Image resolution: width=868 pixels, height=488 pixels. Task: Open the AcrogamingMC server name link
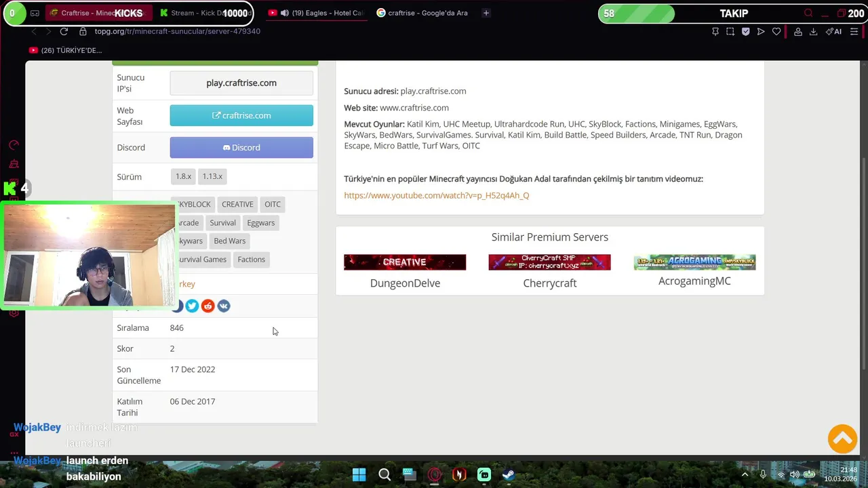(x=694, y=281)
